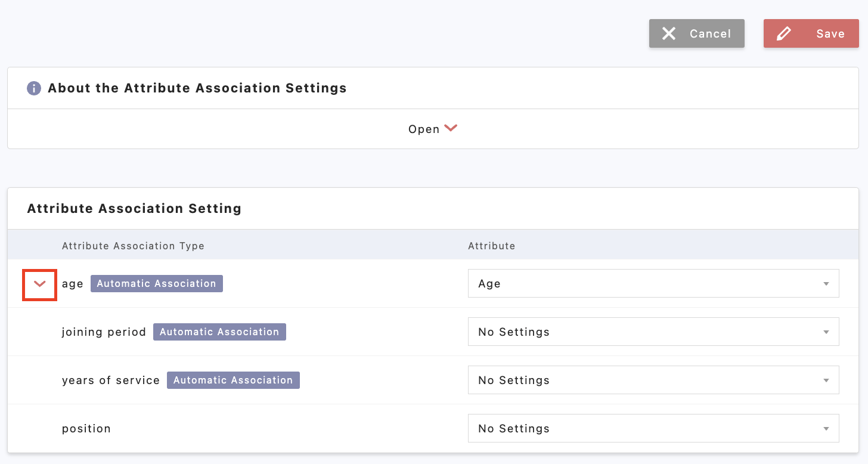Screen dimensions: 868x464
Task: Click the Attribute column header
Action: [491, 246]
